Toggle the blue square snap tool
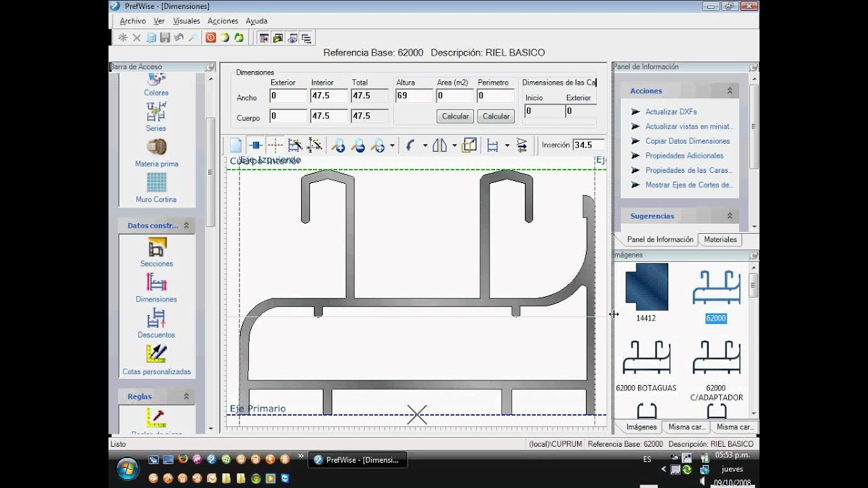The height and width of the screenshot is (488, 868). (x=255, y=145)
